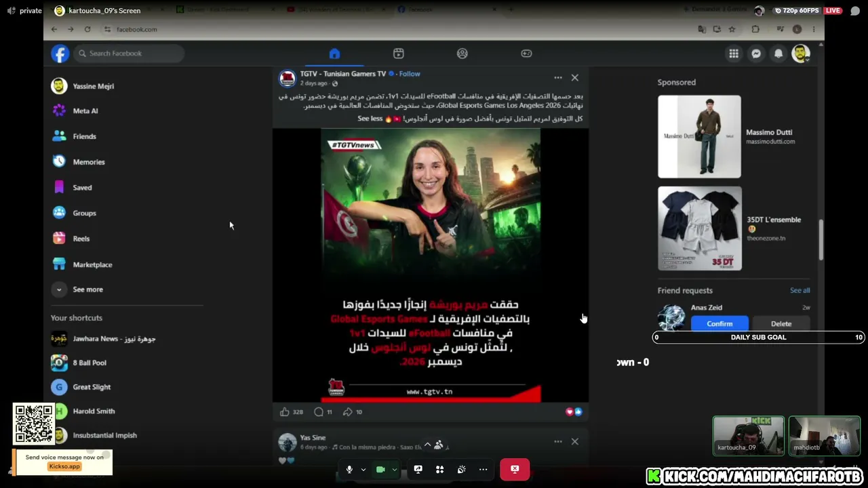Open TGTV page profile picture

(288, 78)
